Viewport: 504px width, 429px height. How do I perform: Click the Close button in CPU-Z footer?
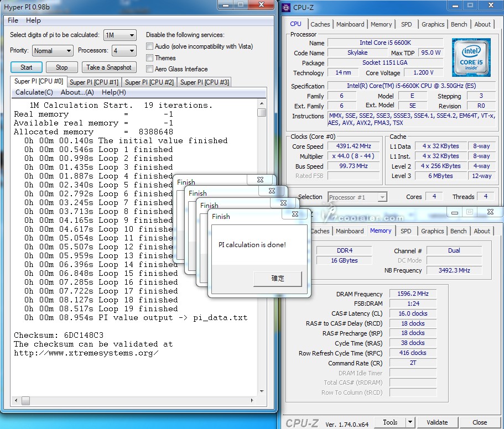coord(480,422)
